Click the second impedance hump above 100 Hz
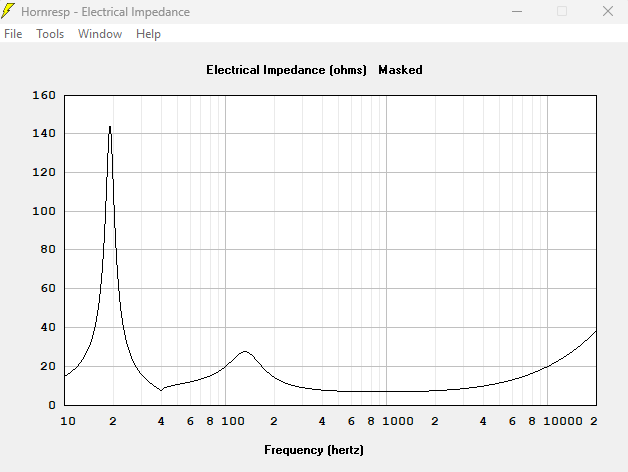This screenshot has width=628, height=472. (x=245, y=352)
